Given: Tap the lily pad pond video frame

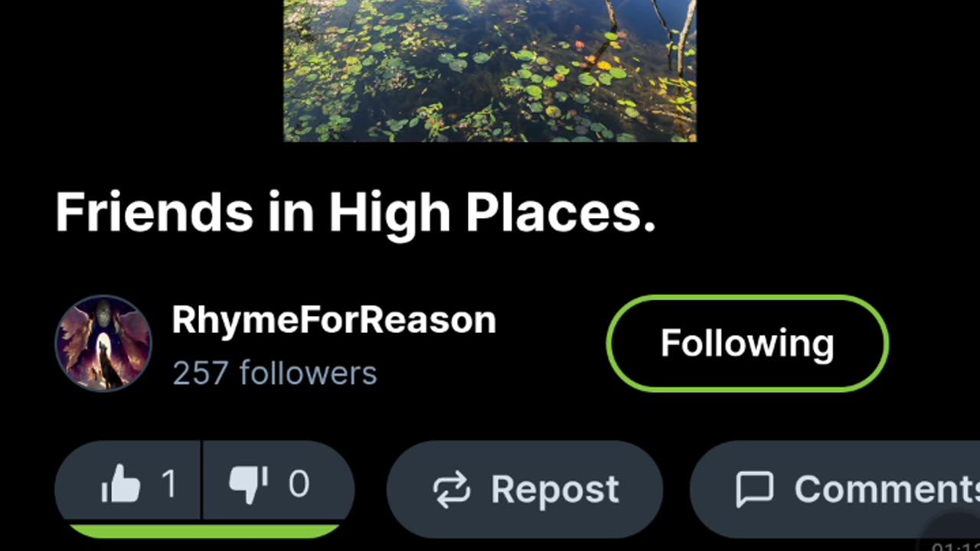Looking at the screenshot, I should [x=490, y=70].
